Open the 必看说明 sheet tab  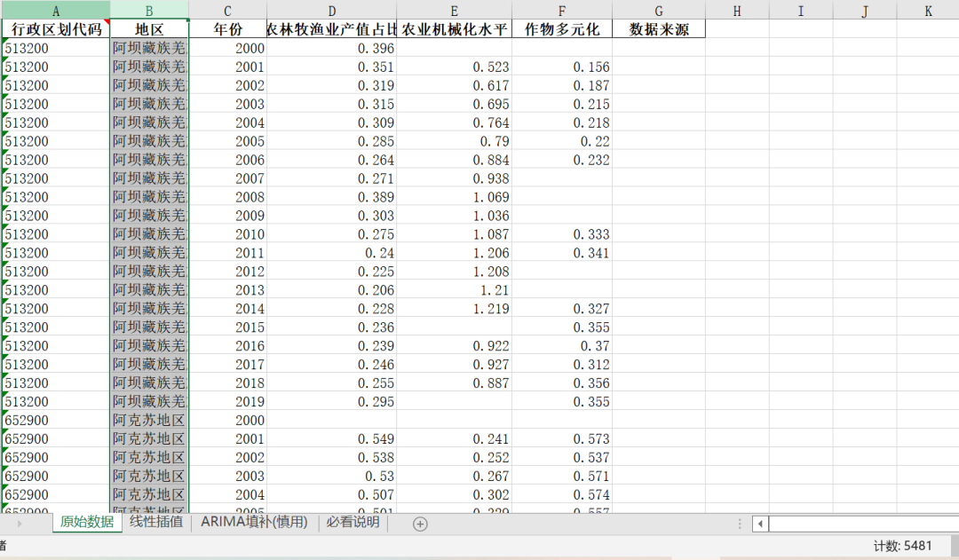coord(353,522)
